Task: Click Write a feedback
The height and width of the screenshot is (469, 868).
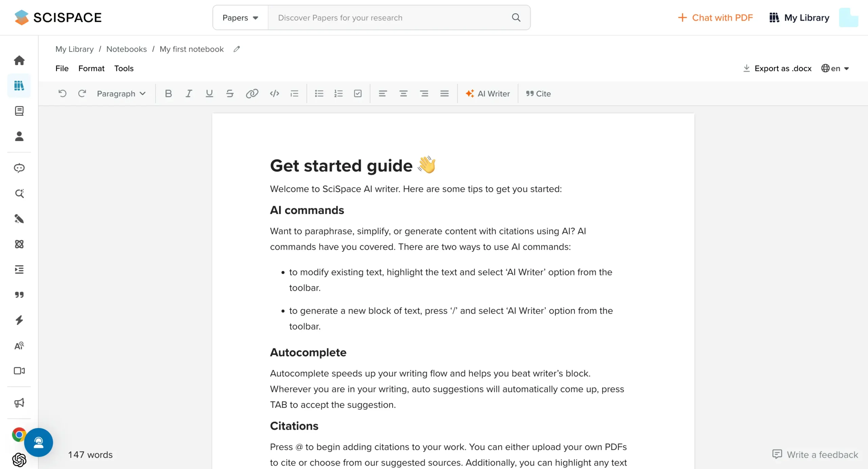Action: coord(815,454)
